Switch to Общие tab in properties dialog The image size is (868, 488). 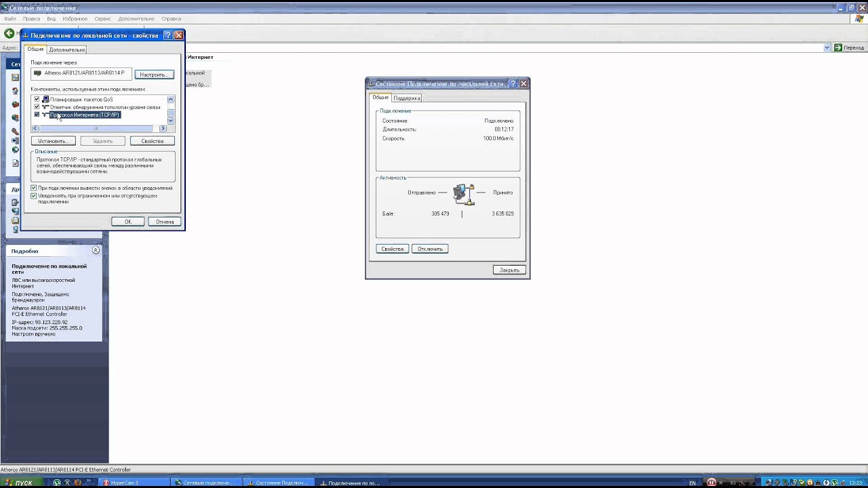click(35, 49)
